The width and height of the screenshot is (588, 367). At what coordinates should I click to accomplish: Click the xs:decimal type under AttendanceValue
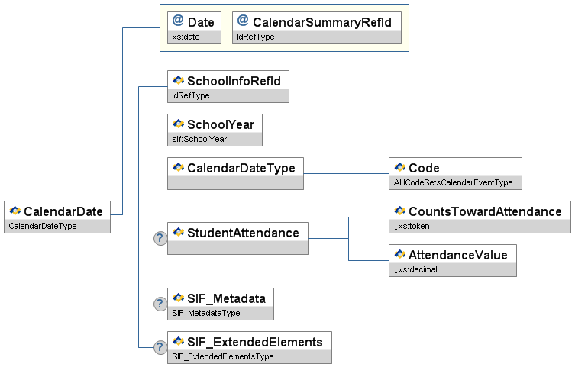coord(417,269)
